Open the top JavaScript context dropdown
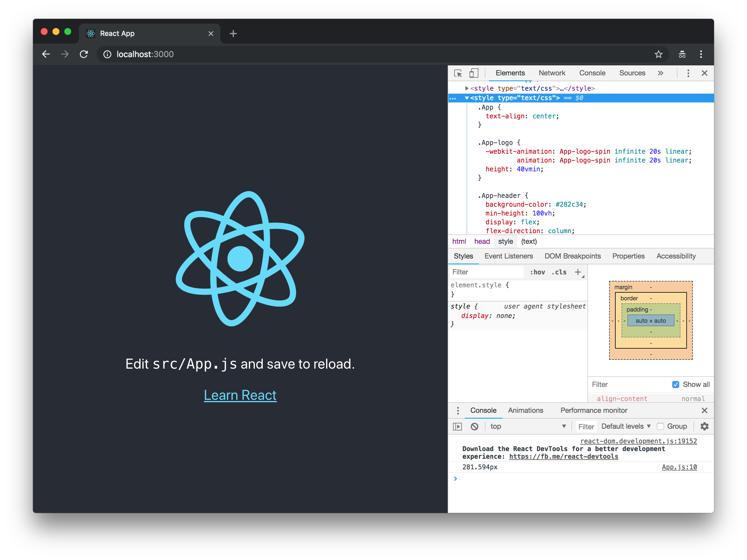747x560 pixels. click(x=528, y=426)
